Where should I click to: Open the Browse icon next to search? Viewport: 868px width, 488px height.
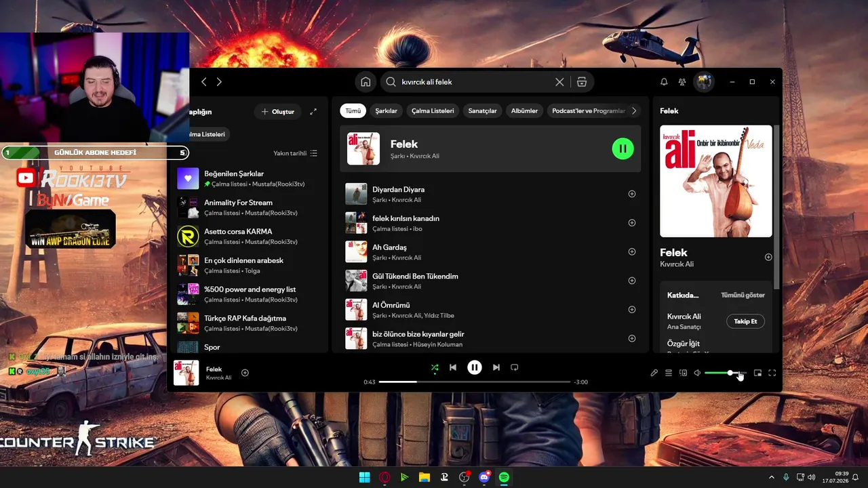(582, 82)
